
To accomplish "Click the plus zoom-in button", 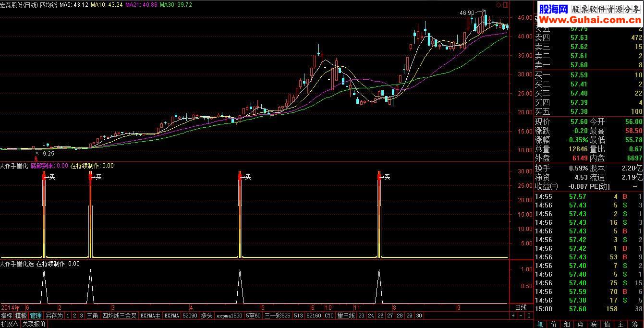I will [x=513, y=316].
